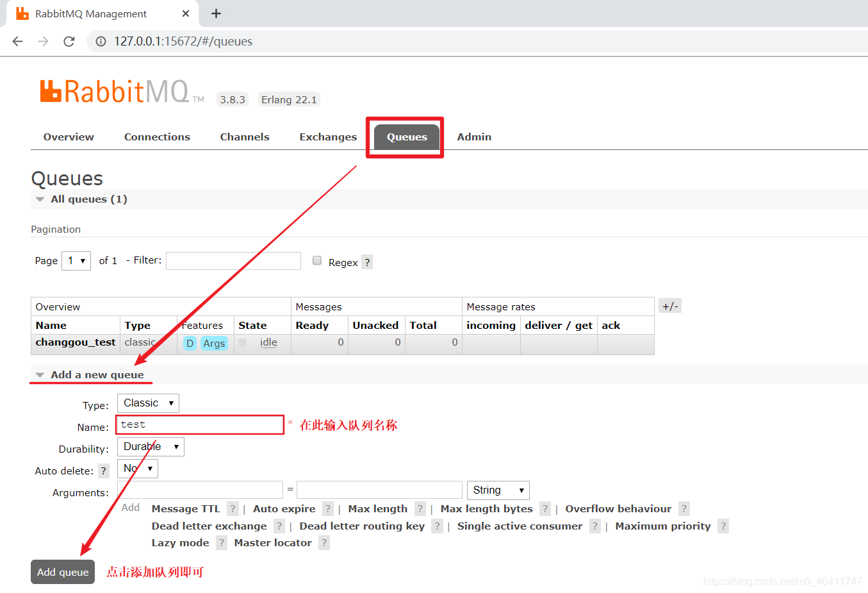The height and width of the screenshot is (593, 868).
Task: Open the Single active consumer help icon
Action: (595, 526)
